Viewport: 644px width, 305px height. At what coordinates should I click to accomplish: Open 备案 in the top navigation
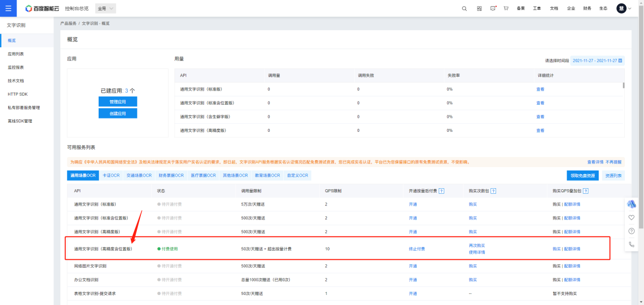521,9
